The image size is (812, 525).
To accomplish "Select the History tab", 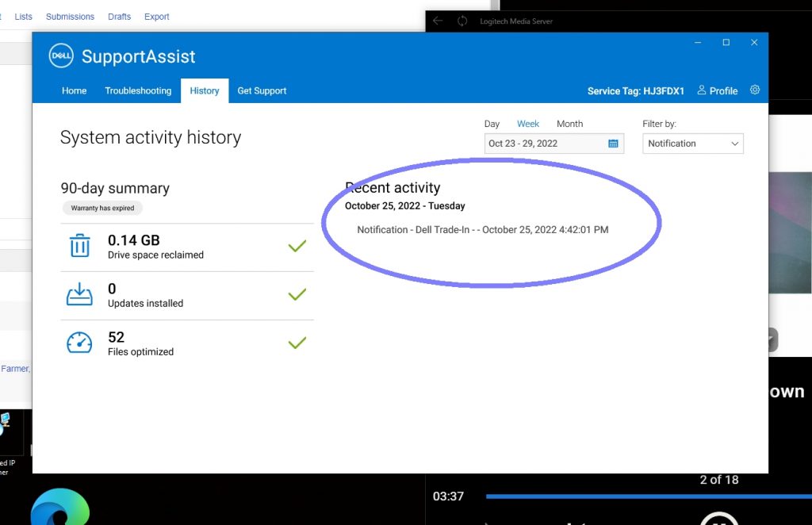I will 205,90.
